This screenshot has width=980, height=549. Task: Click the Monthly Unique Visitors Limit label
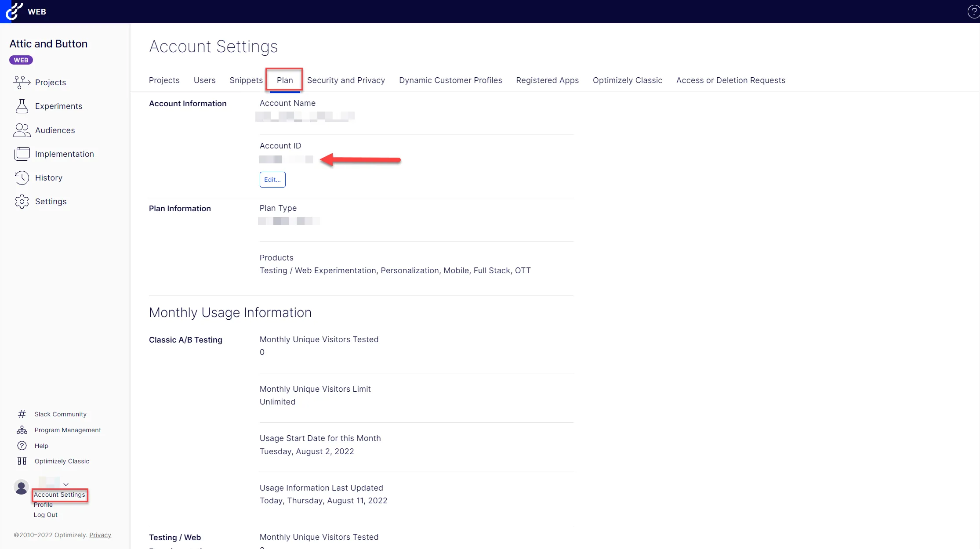coord(315,389)
